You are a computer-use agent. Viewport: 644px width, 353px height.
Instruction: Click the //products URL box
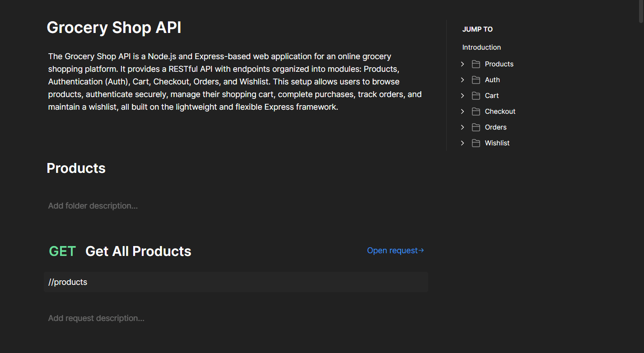[236, 282]
